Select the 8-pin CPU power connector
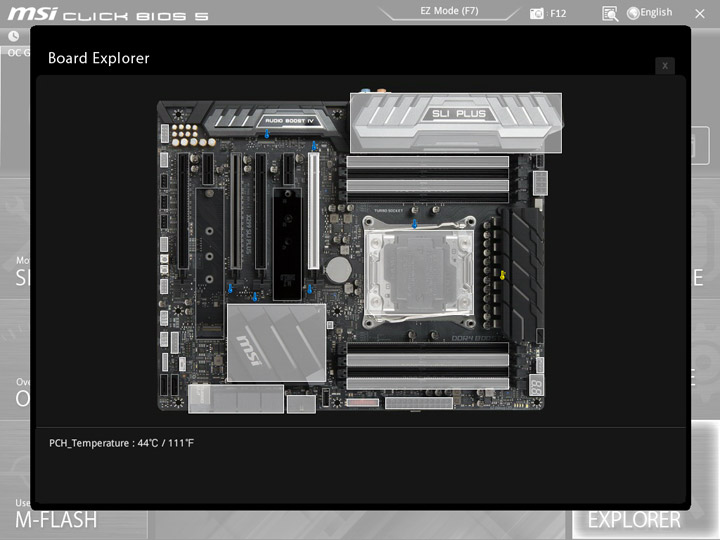Screen dimensions: 720x540 click(540, 183)
